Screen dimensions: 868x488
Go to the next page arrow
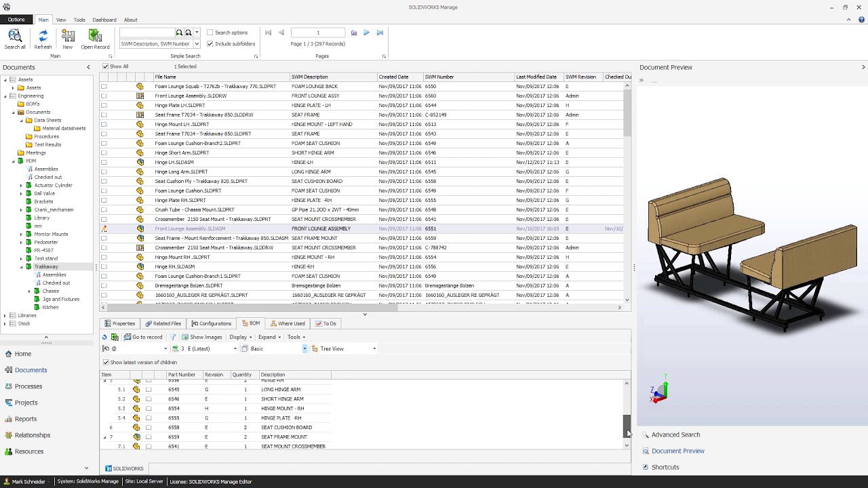366,33
